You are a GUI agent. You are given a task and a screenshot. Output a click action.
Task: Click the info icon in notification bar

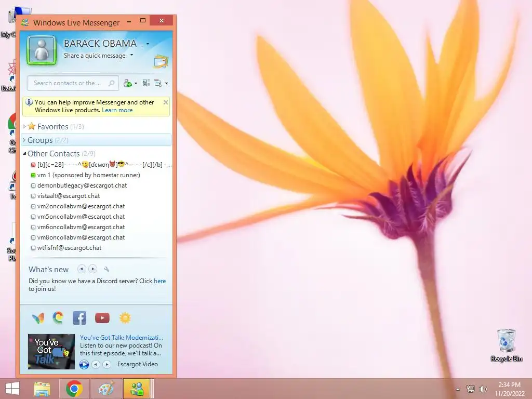[x=29, y=102]
